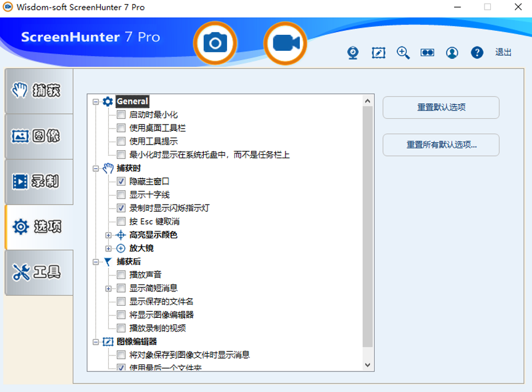Screen dimensions: 532x392
Task: Expand the 放大镜 node
Action: click(x=108, y=249)
